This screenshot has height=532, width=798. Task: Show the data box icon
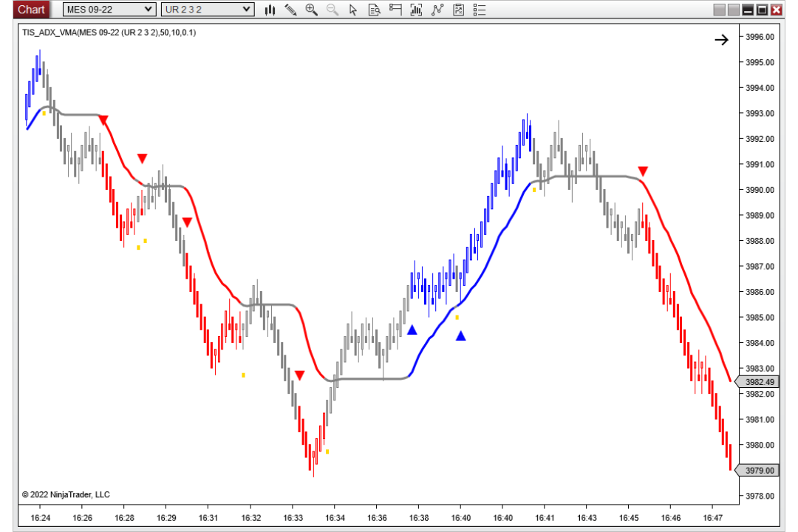coord(374,10)
